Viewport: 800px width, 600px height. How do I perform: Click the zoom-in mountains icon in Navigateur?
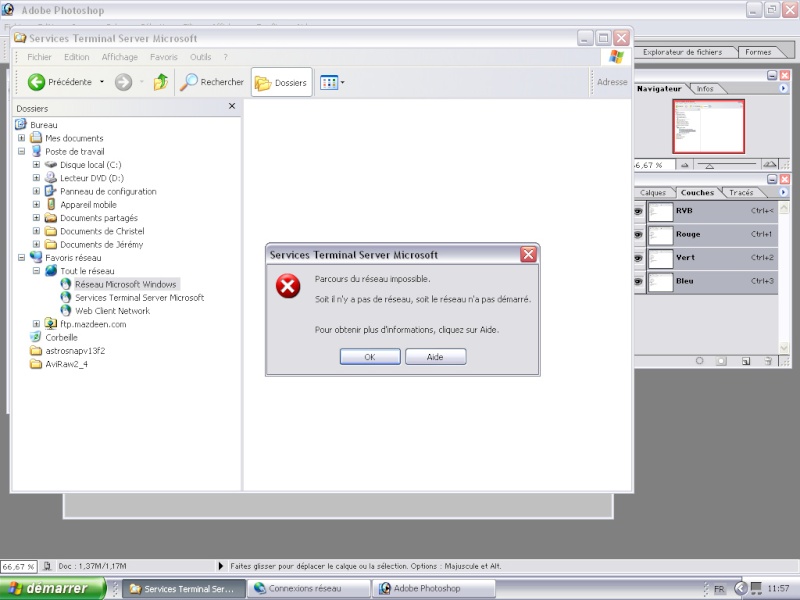(769, 164)
